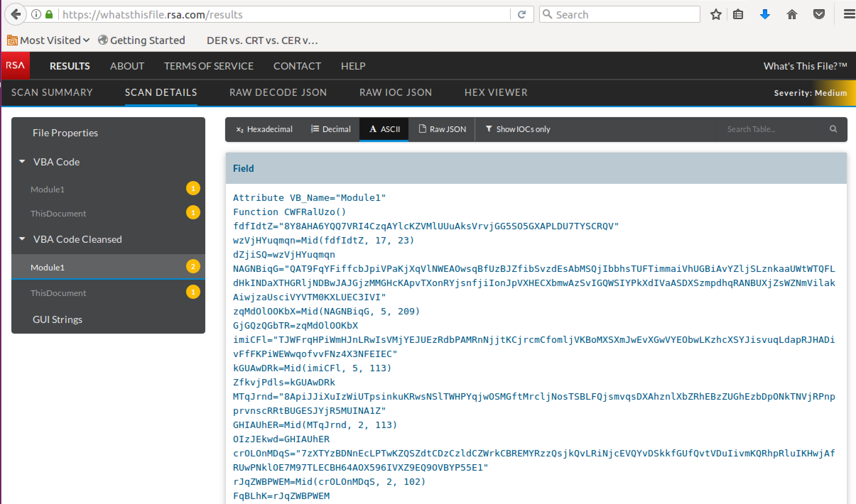Click the RSA logo
This screenshot has width=856, height=504.
click(15, 66)
